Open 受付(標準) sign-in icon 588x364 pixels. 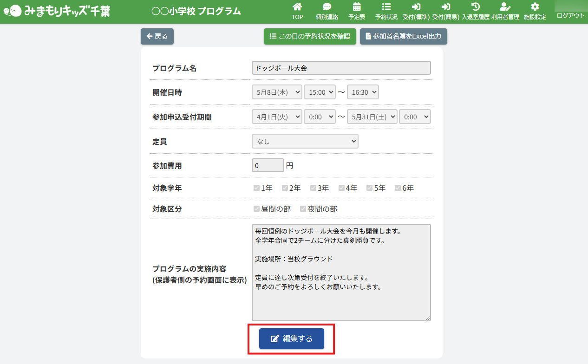(416, 7)
